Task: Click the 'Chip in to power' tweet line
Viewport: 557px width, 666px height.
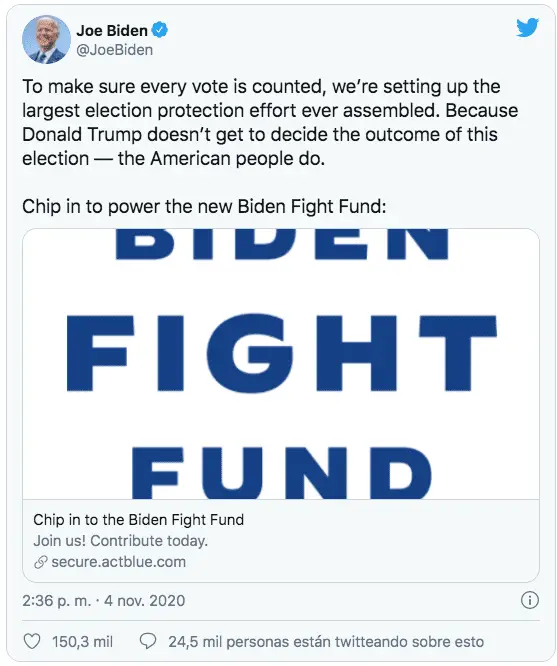Action: pos(204,207)
